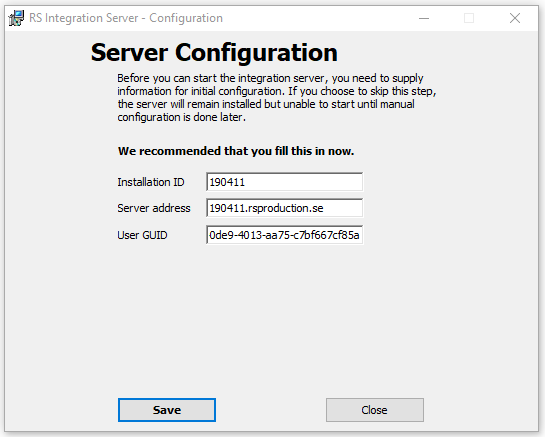Click the text "configuration is done later."
The width and height of the screenshot is (545, 437).
(181, 117)
